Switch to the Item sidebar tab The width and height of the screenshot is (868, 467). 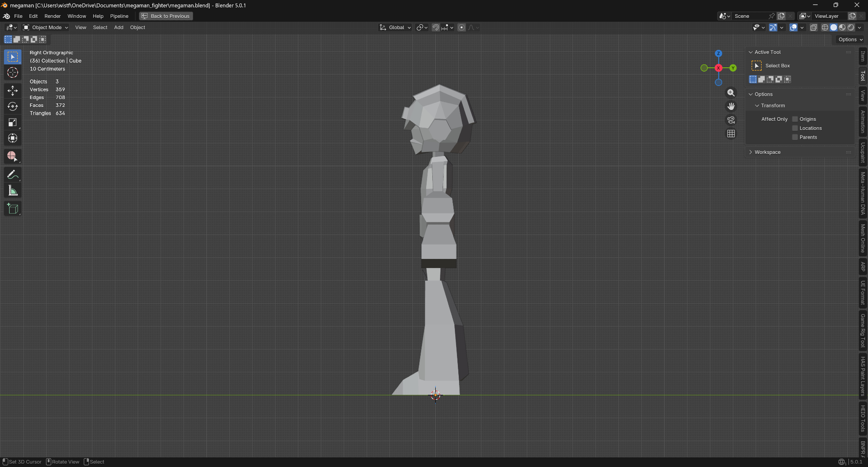pyautogui.click(x=863, y=56)
